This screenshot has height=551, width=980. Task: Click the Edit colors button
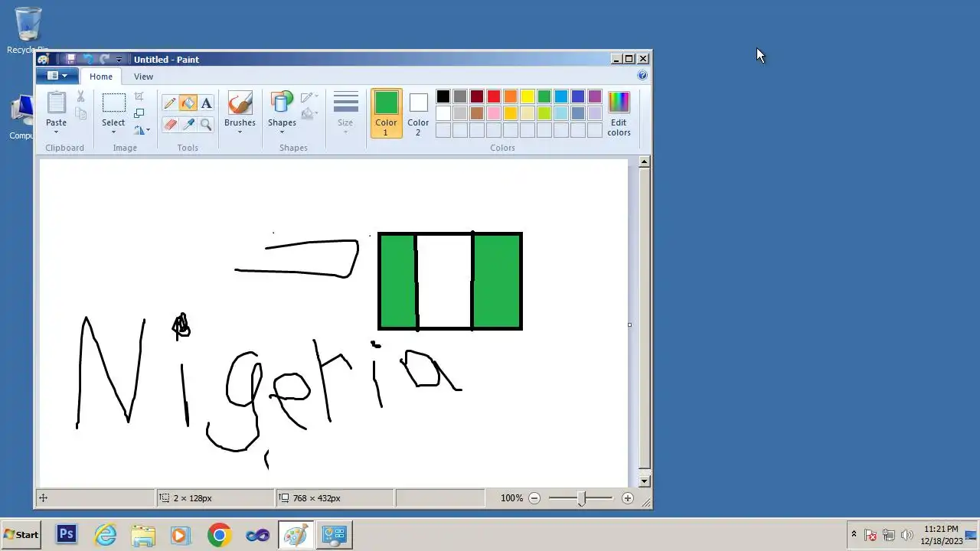point(619,113)
